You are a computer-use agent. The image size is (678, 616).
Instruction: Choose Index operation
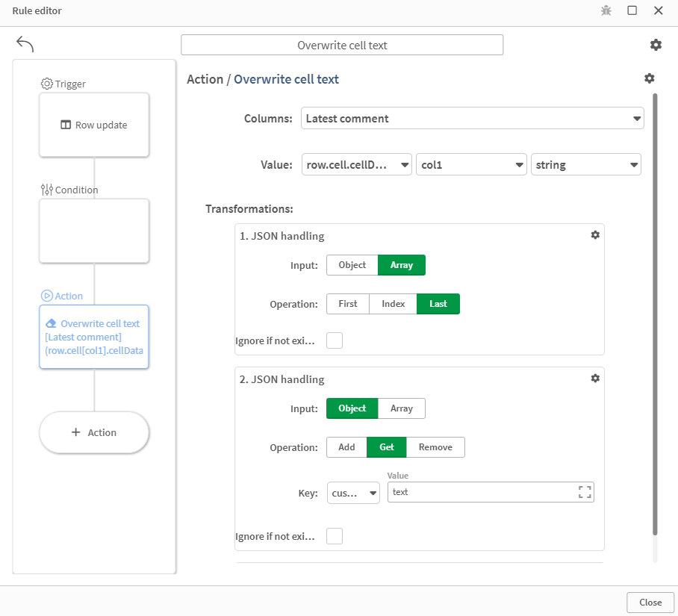tap(393, 304)
